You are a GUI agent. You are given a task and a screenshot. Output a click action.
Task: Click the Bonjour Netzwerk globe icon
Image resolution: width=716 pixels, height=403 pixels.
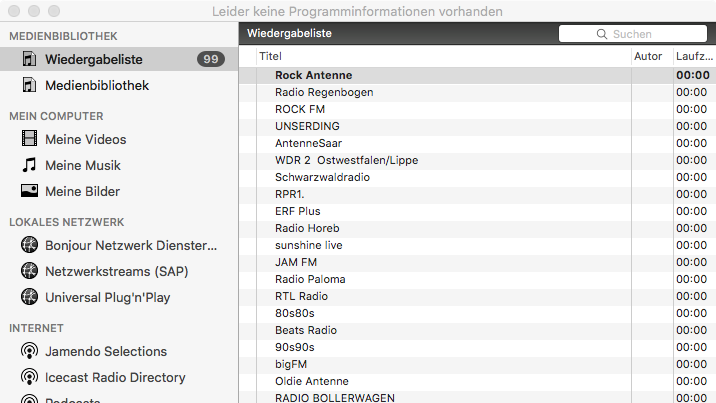tap(30, 245)
